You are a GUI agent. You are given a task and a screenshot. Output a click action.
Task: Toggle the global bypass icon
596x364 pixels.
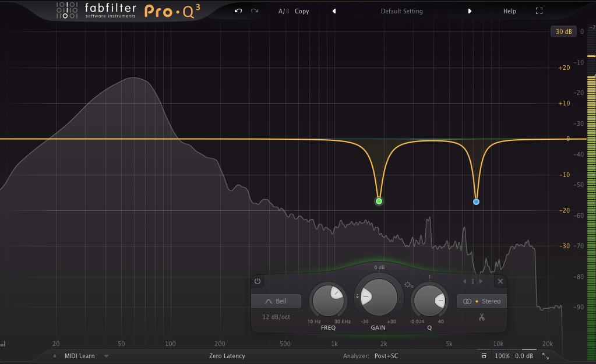[484, 356]
